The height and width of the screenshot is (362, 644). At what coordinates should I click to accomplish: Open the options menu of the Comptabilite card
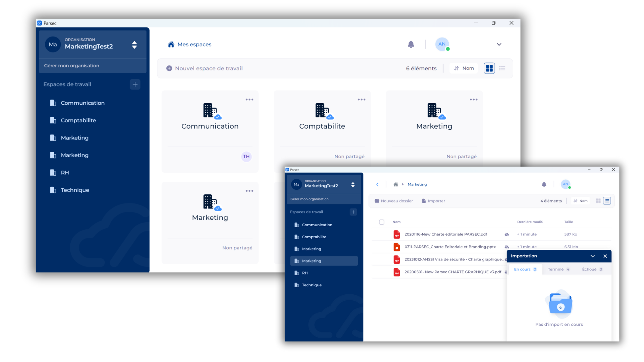click(361, 99)
